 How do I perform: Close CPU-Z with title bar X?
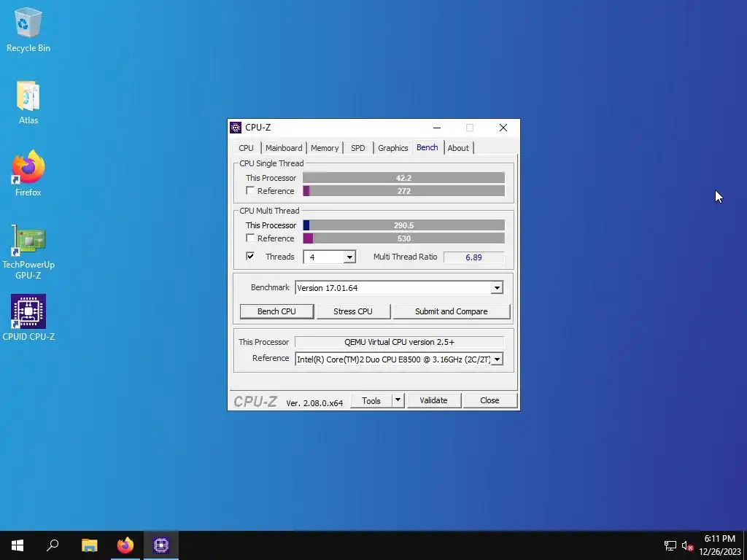pos(503,128)
